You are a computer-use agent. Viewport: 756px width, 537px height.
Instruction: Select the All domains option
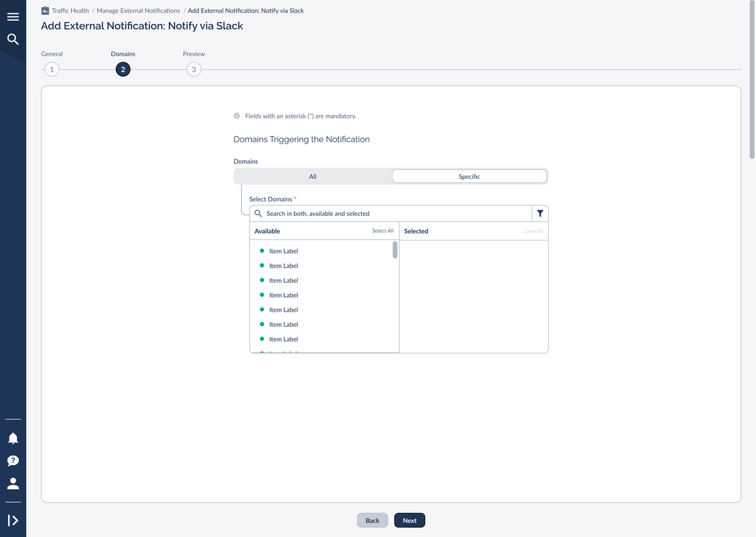pos(312,176)
